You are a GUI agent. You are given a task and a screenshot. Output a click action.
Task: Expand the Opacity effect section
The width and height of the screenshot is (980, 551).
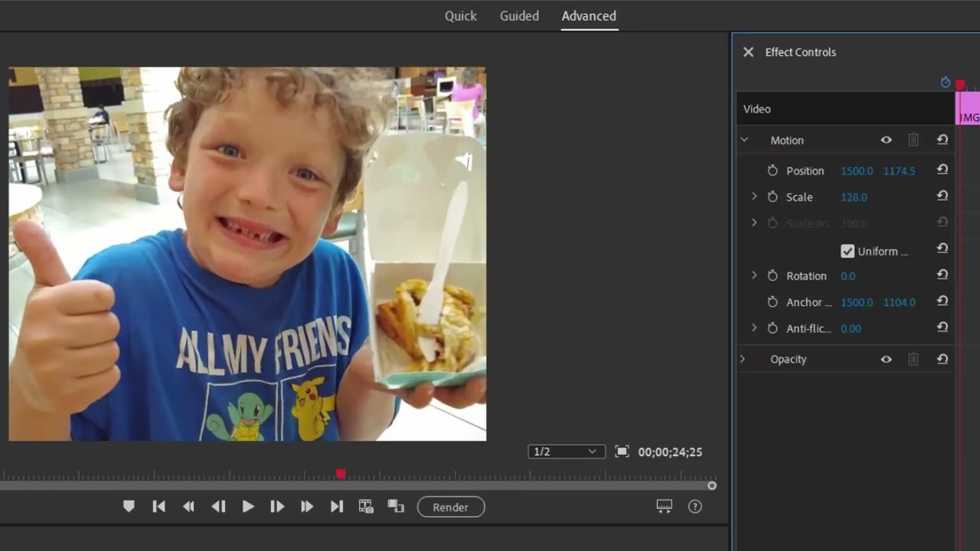coord(742,359)
